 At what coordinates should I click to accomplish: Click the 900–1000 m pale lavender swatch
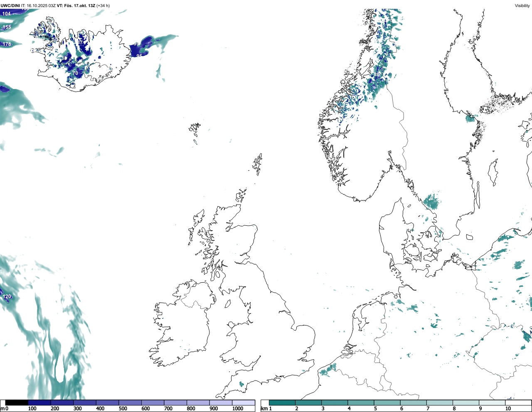click(221, 402)
